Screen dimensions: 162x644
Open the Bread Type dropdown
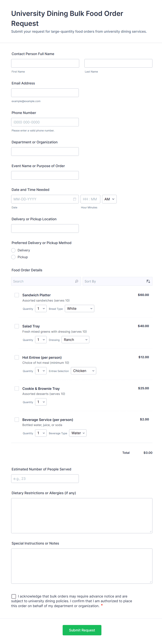pyautogui.click(x=79, y=309)
